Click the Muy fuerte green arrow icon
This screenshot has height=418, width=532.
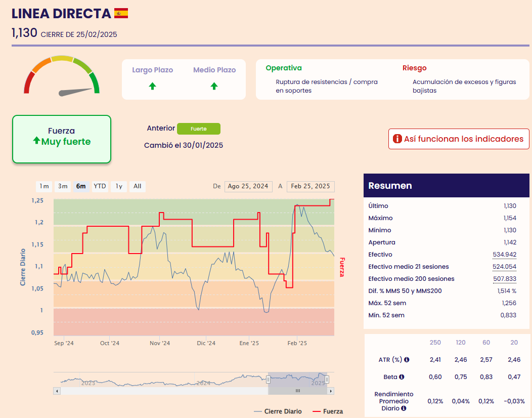pos(36,140)
